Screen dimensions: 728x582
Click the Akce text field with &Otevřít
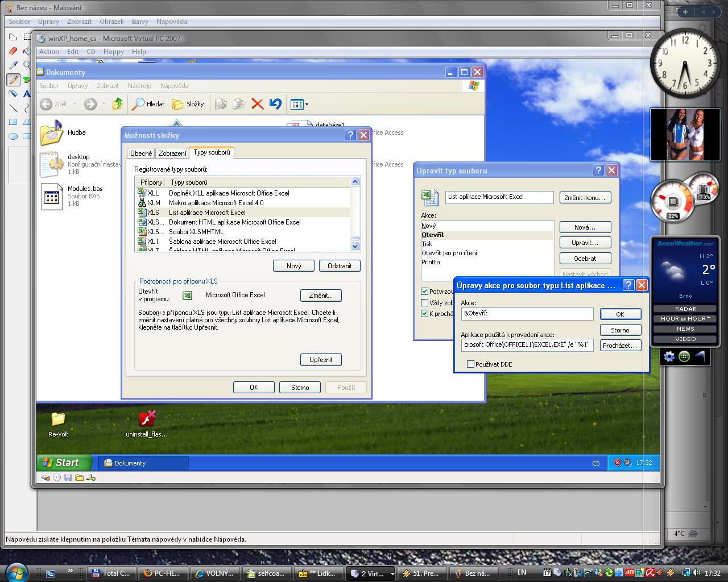527,314
